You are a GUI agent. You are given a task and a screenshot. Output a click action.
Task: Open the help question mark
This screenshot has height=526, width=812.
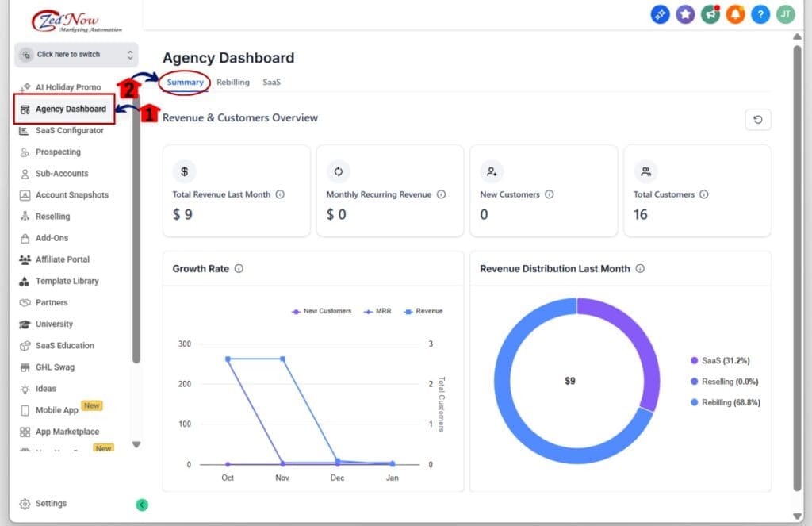click(760, 14)
